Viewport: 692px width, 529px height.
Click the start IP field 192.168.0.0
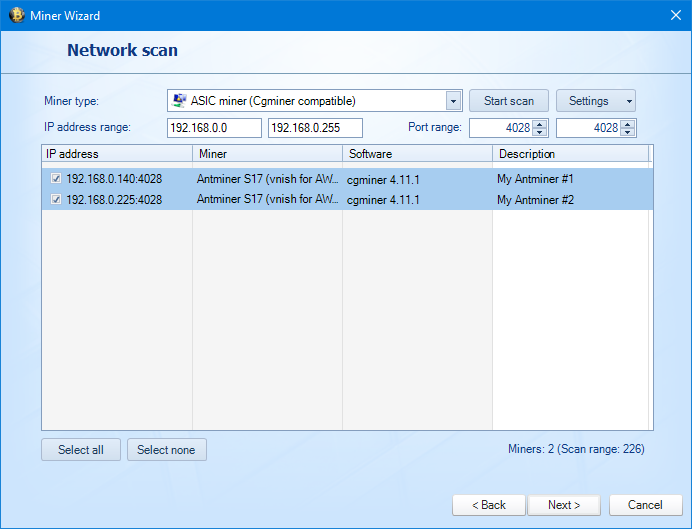coord(214,128)
